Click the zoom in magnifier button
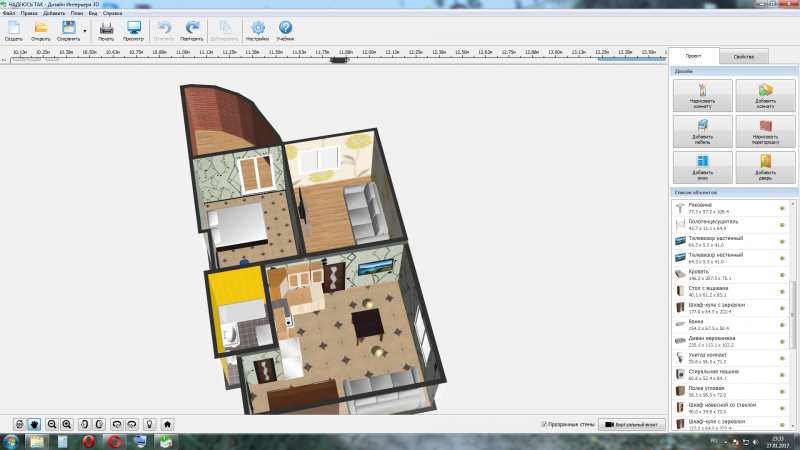The image size is (800, 450). 67,424
